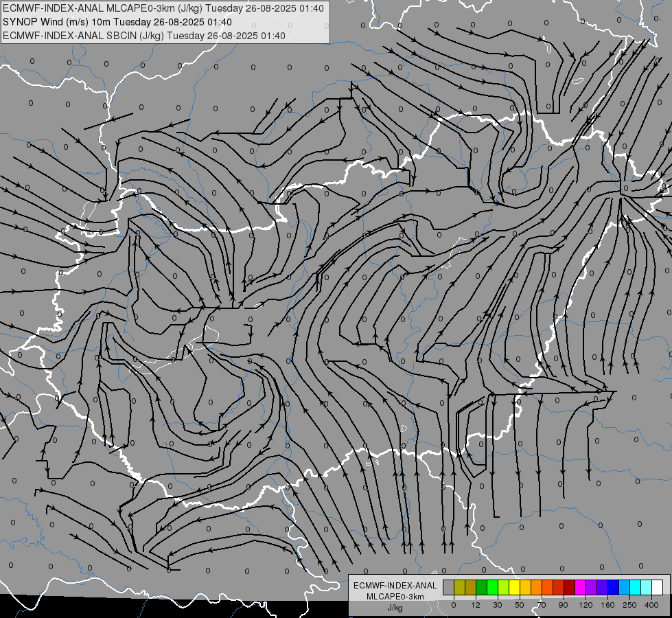Click the legend value 50

[x=520, y=605]
